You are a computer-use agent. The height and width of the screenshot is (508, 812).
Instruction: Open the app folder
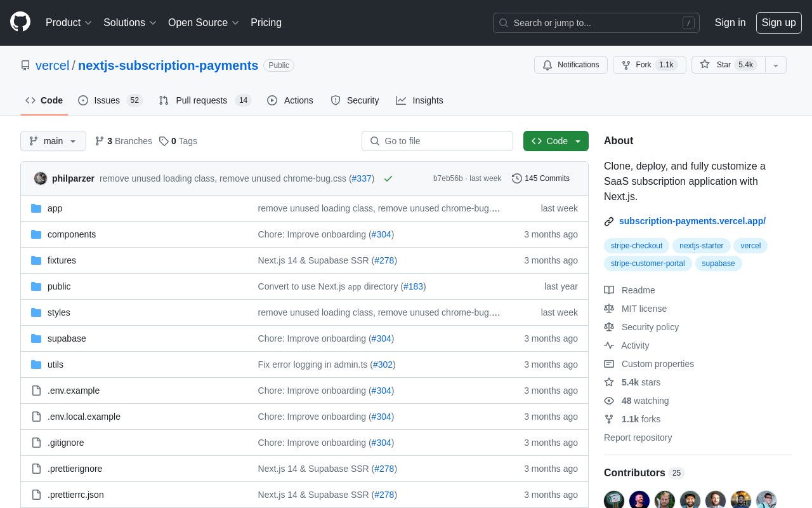55,208
